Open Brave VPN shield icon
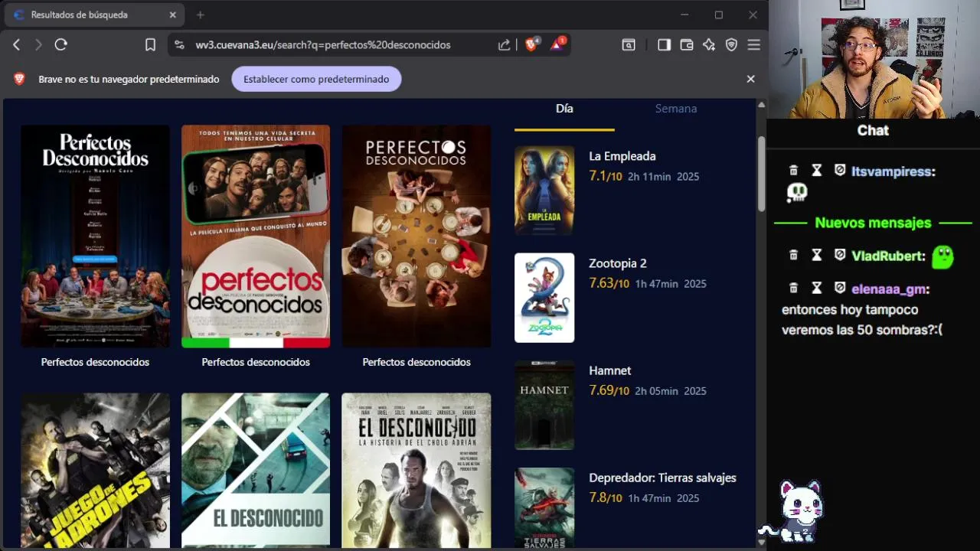The width and height of the screenshot is (980, 551). click(x=731, y=45)
